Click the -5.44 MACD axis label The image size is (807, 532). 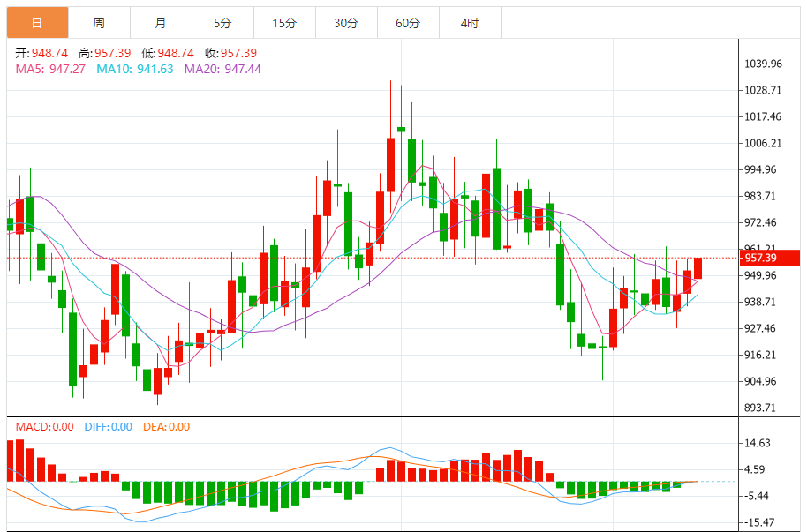pos(757,496)
